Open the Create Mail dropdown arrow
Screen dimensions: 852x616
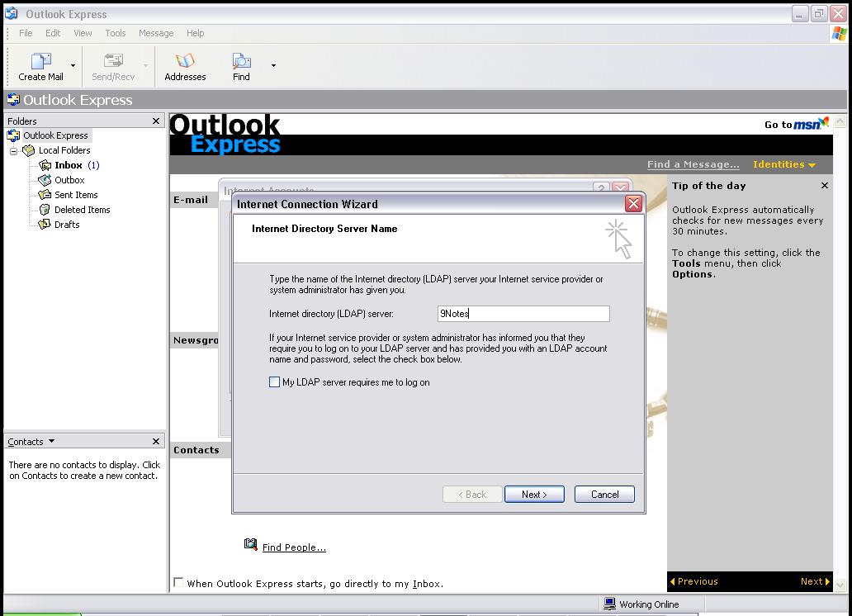pyautogui.click(x=73, y=66)
